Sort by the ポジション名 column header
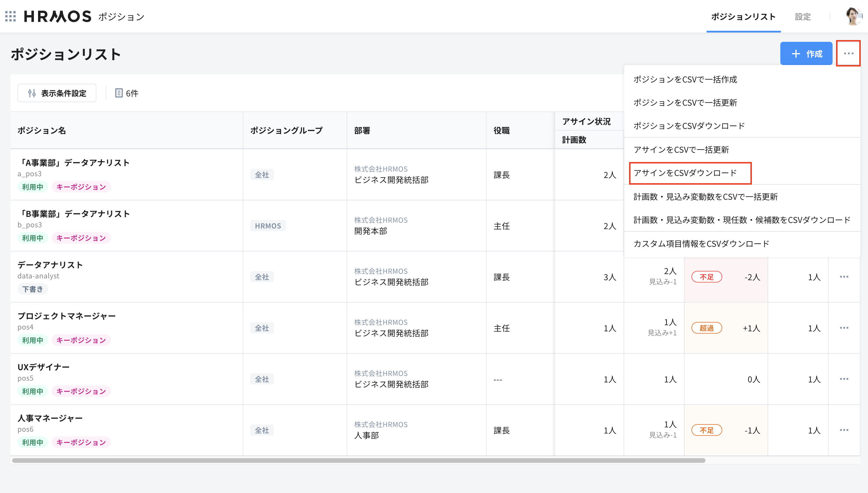 point(42,131)
